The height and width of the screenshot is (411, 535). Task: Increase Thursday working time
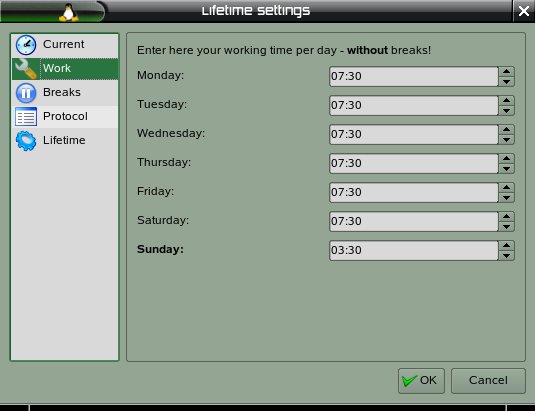pos(506,158)
